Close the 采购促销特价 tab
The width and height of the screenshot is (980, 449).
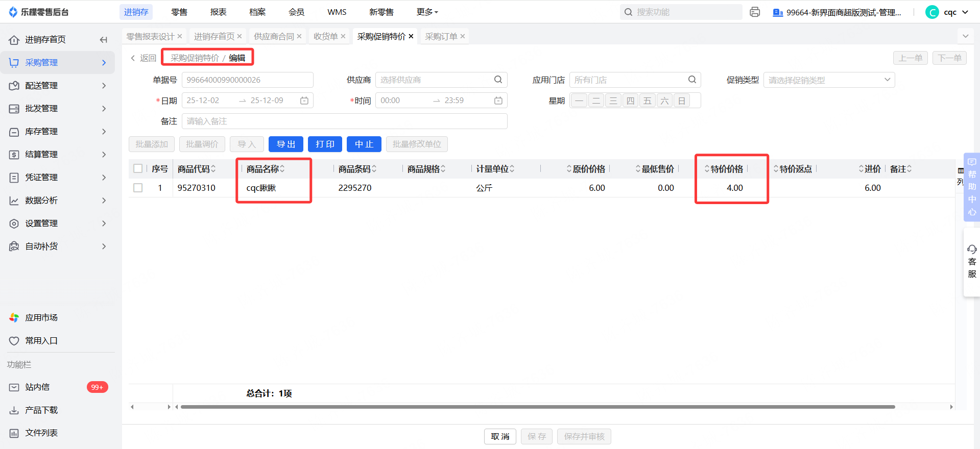[411, 36]
